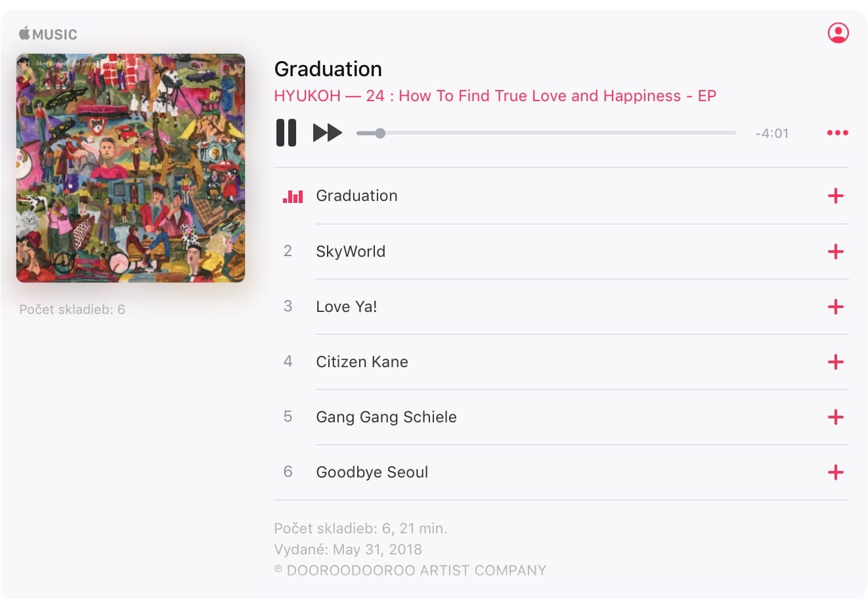Add Goodbye Seoul to library

pos(835,472)
